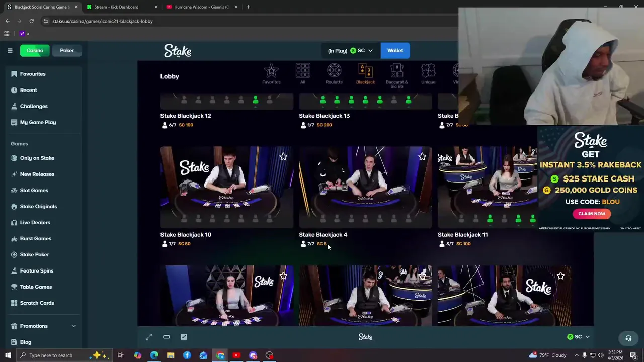Click CLAIM NOW on Stake promo
Screen dimensions: 644x362
[x=592, y=214]
